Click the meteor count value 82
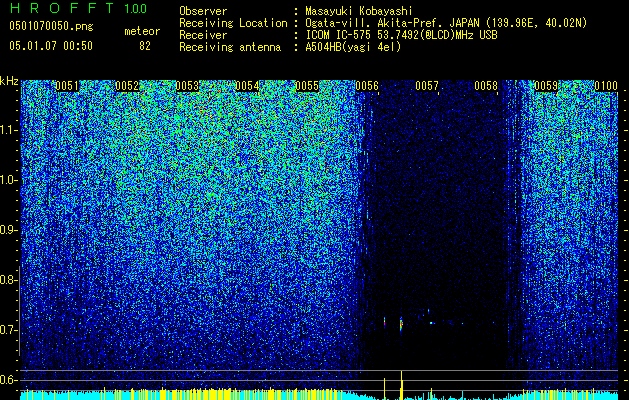The width and height of the screenshot is (629, 400). 145,46
